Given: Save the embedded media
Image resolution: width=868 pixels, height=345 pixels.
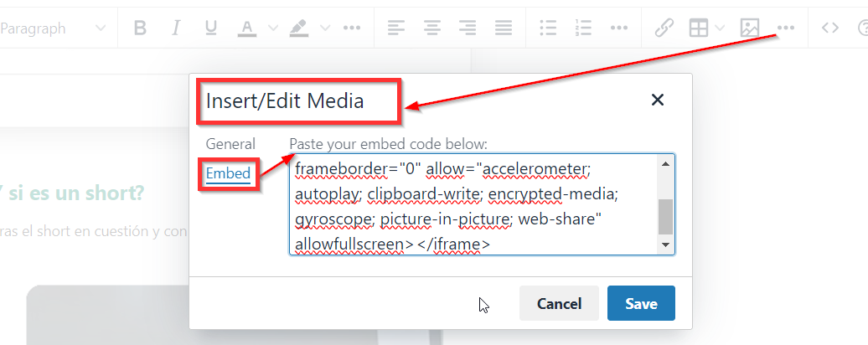Looking at the screenshot, I should click(641, 303).
